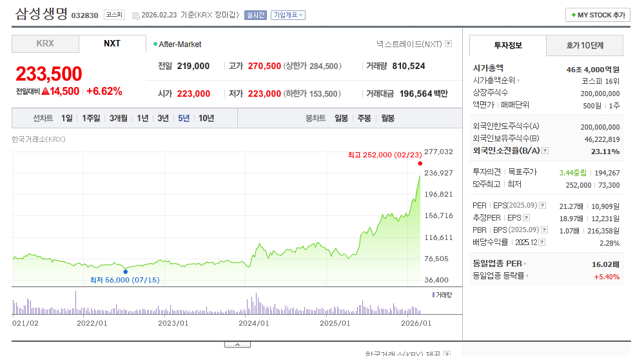
Task: Click the 2024/01 label on chart axis
Action: [254, 323]
